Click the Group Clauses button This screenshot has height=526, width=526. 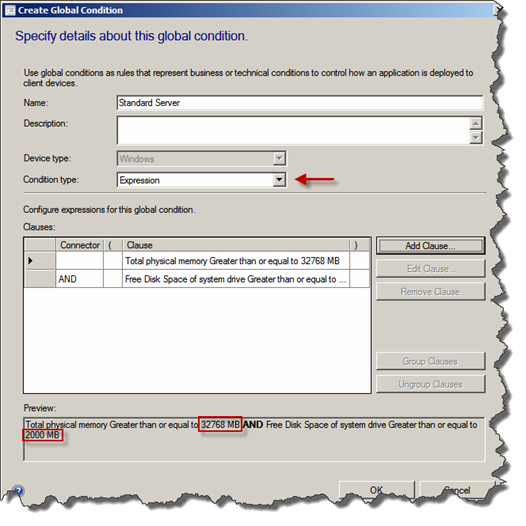(430, 361)
